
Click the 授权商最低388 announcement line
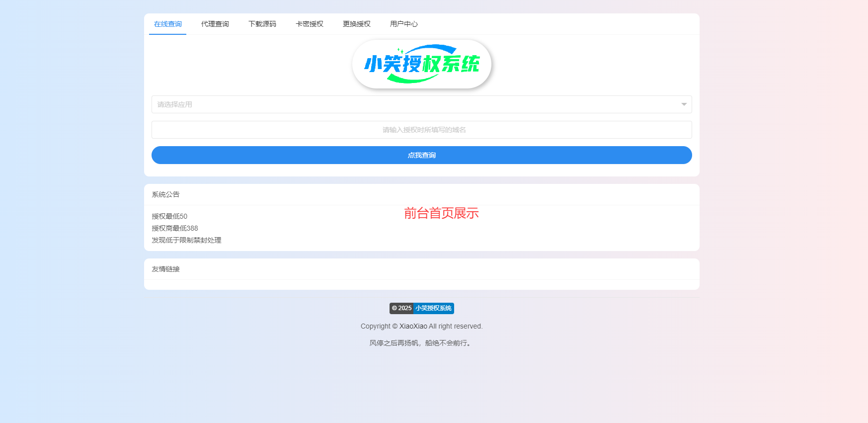(175, 228)
